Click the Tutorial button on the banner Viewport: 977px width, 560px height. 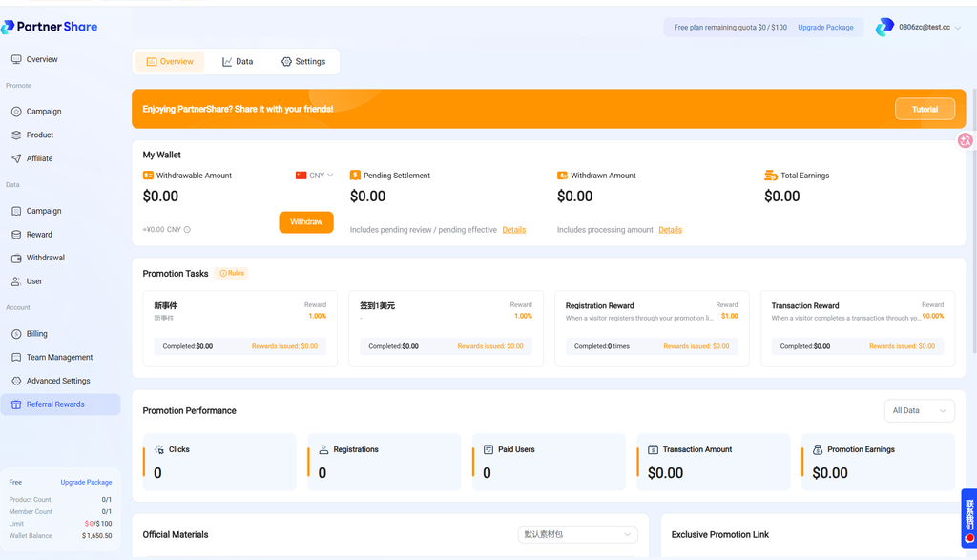coord(925,109)
